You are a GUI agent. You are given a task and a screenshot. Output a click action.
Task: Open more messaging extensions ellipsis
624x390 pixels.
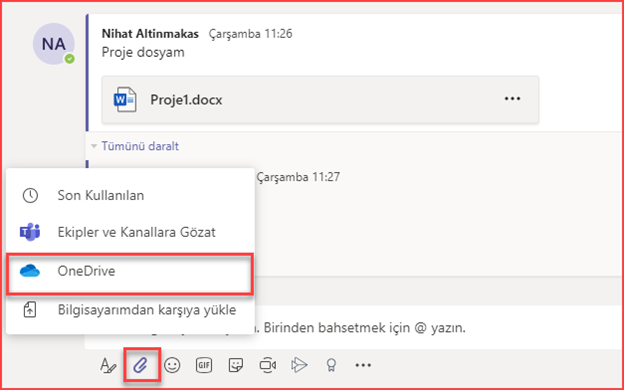[363, 365]
